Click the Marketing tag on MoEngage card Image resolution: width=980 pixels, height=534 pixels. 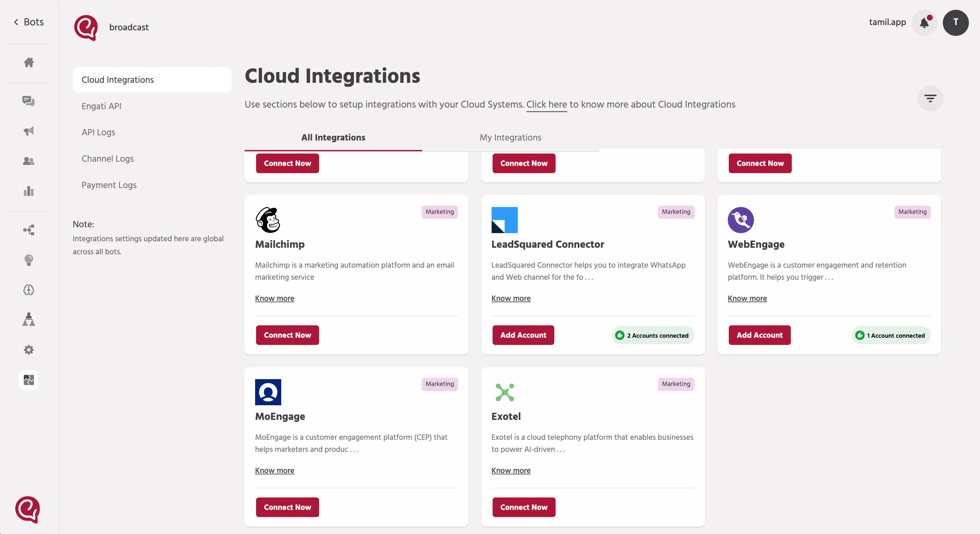[440, 384]
